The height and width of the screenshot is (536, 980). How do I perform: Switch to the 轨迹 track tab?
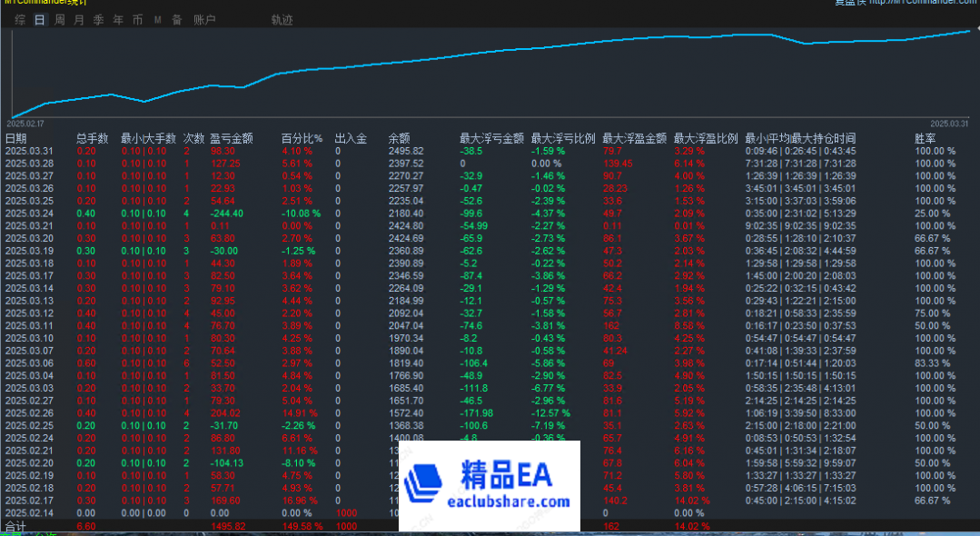tap(282, 20)
